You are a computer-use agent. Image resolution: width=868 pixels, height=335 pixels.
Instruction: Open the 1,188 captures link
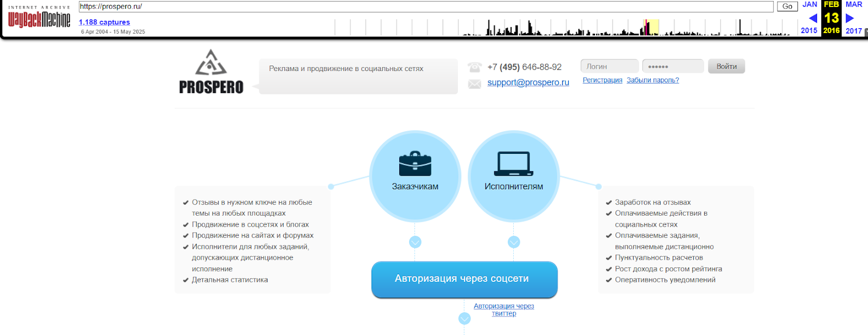click(104, 22)
